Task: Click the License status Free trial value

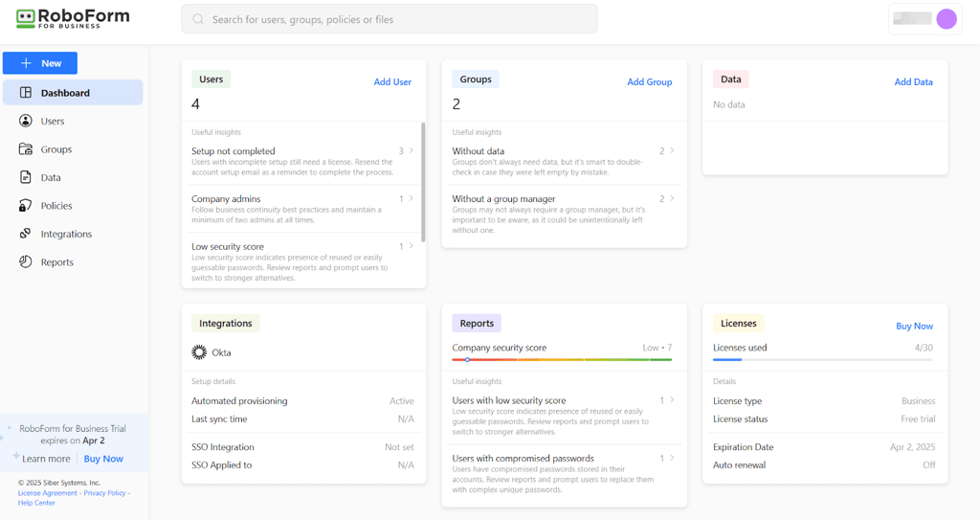Action: [918, 419]
